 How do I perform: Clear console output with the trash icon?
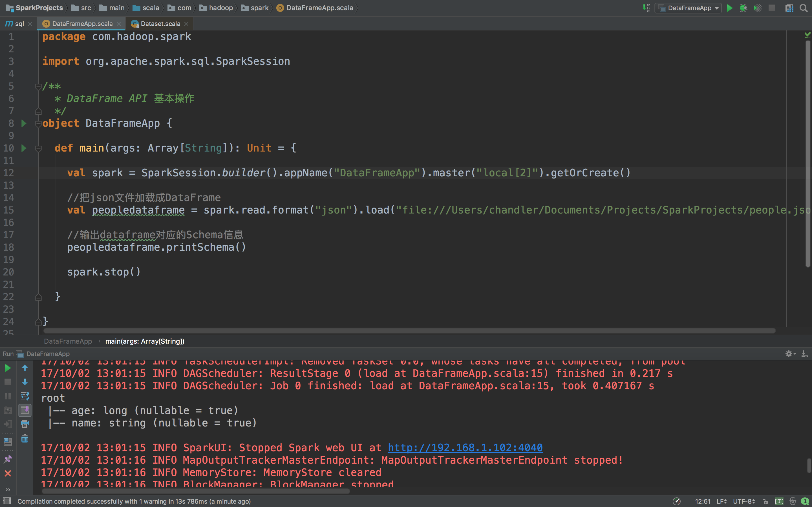pyautogui.click(x=25, y=439)
